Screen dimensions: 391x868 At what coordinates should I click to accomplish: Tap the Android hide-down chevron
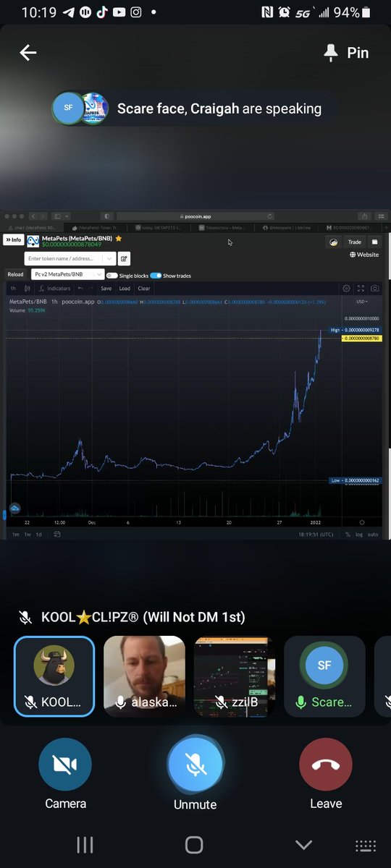point(303,845)
